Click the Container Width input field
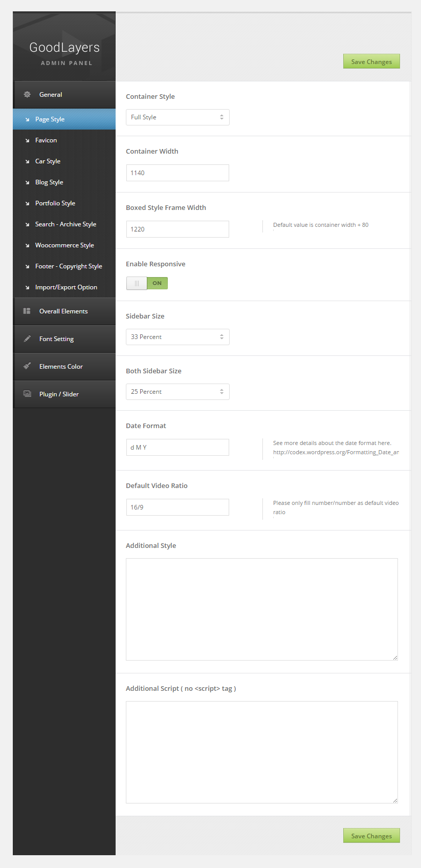This screenshot has height=868, width=421. tap(178, 173)
